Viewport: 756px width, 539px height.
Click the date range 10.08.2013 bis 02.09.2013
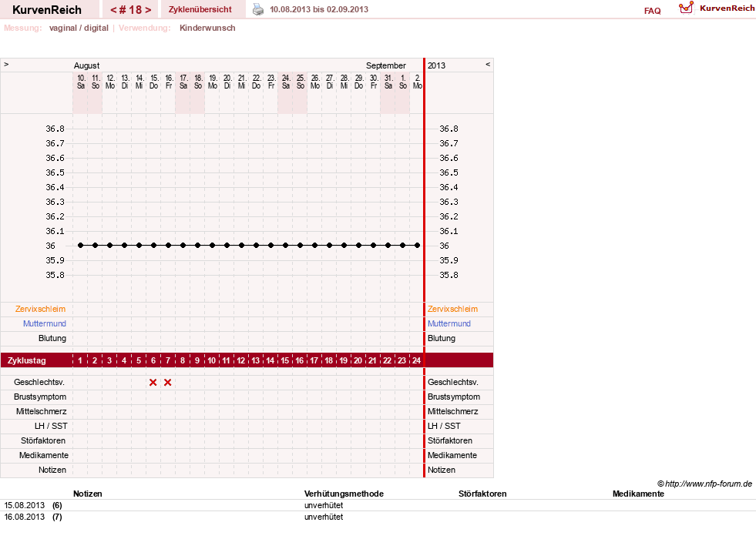(x=319, y=9)
